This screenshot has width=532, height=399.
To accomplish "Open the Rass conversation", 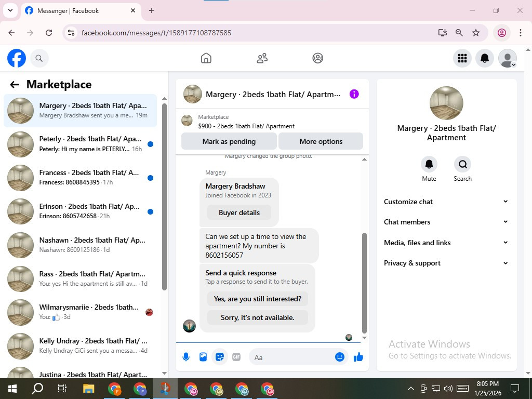I will (81, 279).
